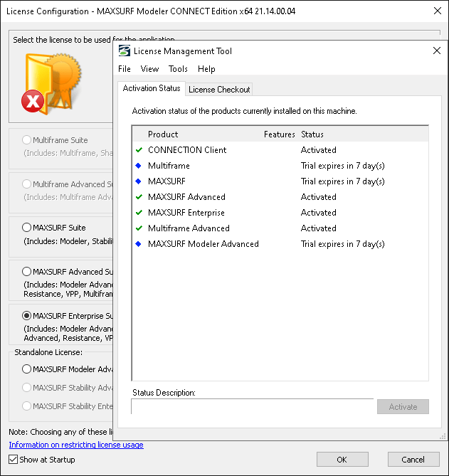The image size is (449, 476).
Task: Open Information on restricting license usage link
Action: point(76,445)
